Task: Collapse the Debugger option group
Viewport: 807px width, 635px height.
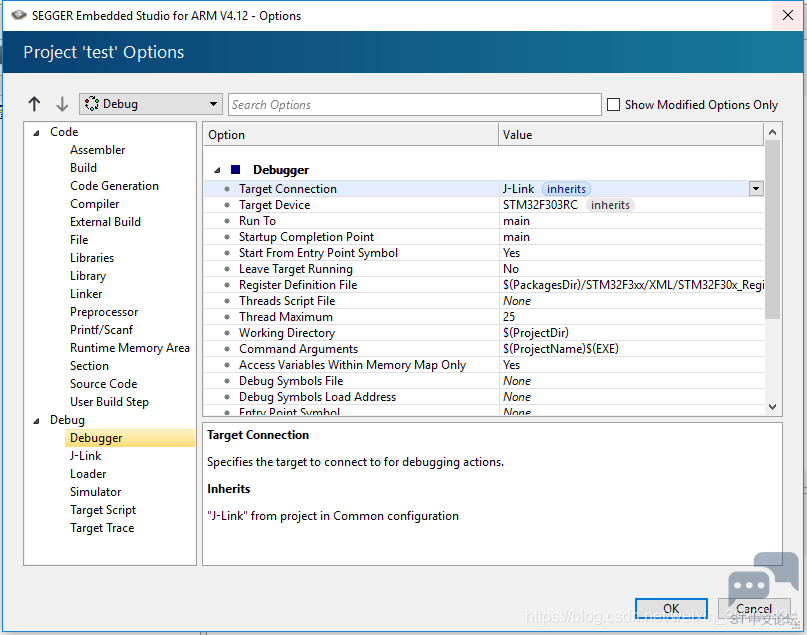Action: pyautogui.click(x=217, y=170)
